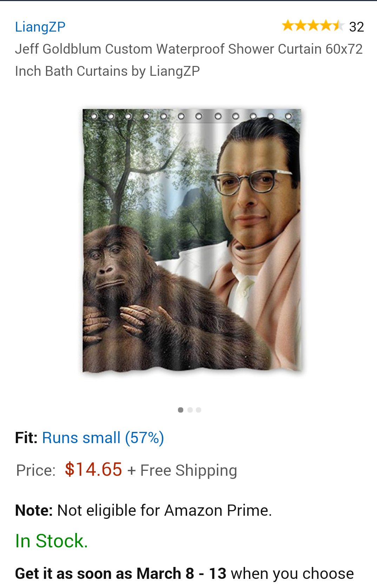The height and width of the screenshot is (588, 377).
Task: Open the 32 customer reviews count
Action: tap(356, 27)
